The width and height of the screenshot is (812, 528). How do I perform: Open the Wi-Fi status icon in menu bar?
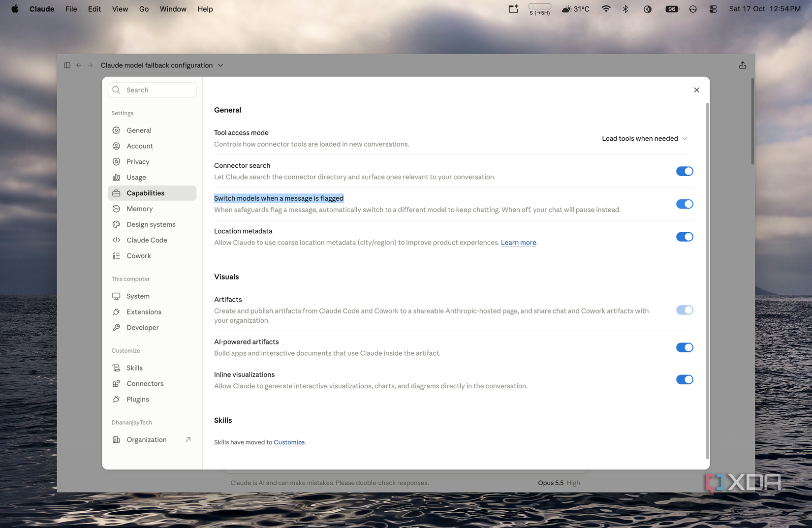pyautogui.click(x=606, y=9)
